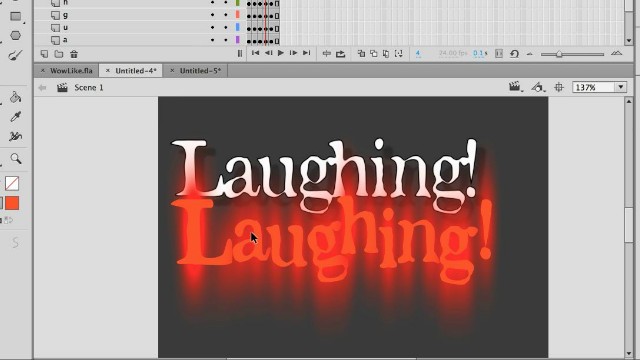Switch to Untitled-4* tab
Image resolution: width=640 pixels, height=360 pixels.
pyautogui.click(x=136, y=71)
